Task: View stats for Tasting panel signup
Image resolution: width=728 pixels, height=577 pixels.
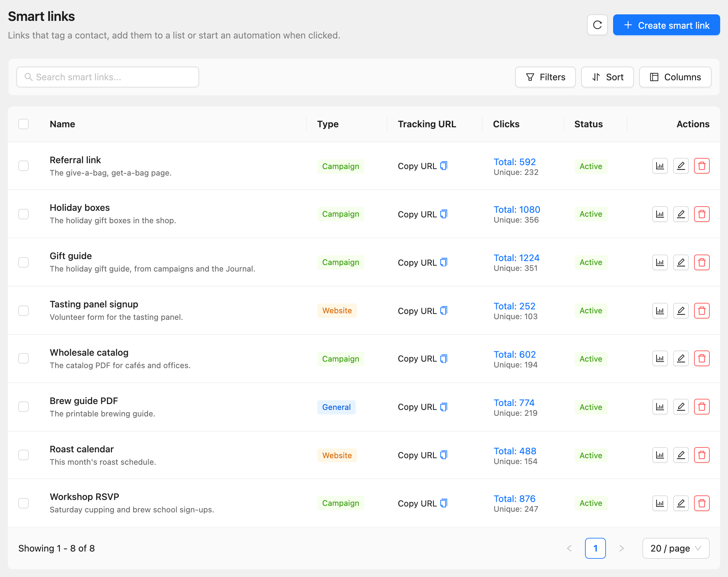Action: click(x=660, y=311)
